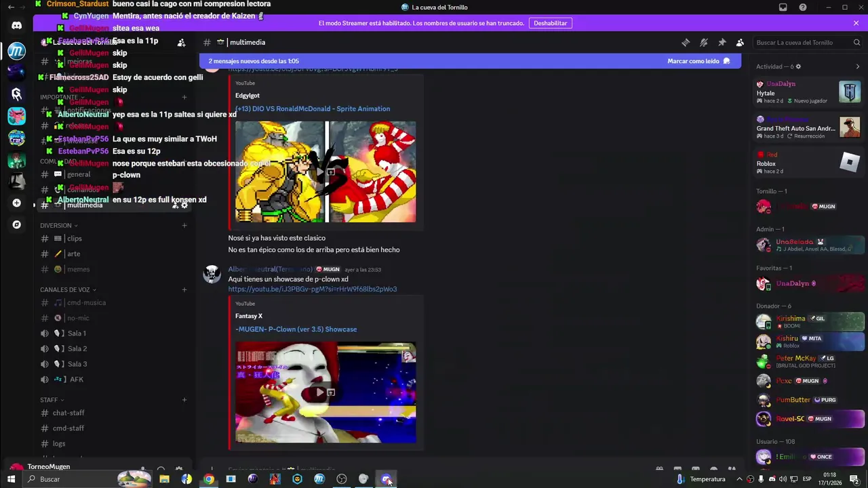Add a server with the plus icon
Image resolution: width=868 pixels, height=488 pixels.
coord(16,203)
